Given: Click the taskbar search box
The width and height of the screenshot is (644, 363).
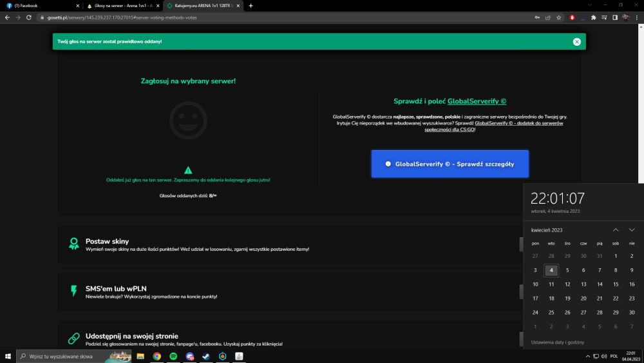Looking at the screenshot, I should pyautogui.click(x=74, y=356).
